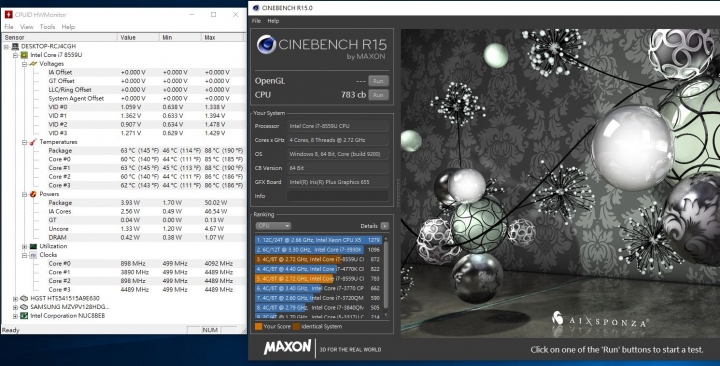Screen dimensions: 720x366
Task: Click the Temperatures thermometer icon
Action: [x=33, y=142]
